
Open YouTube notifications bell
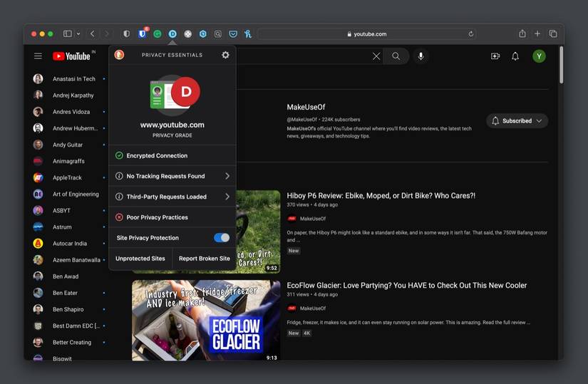pyautogui.click(x=515, y=56)
